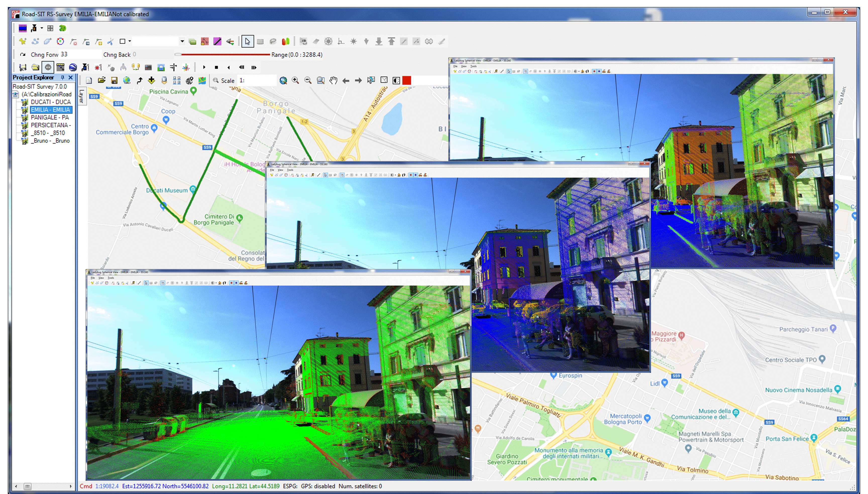868x494 pixels.
Task: Select the pan hand tool
Action: point(333,80)
